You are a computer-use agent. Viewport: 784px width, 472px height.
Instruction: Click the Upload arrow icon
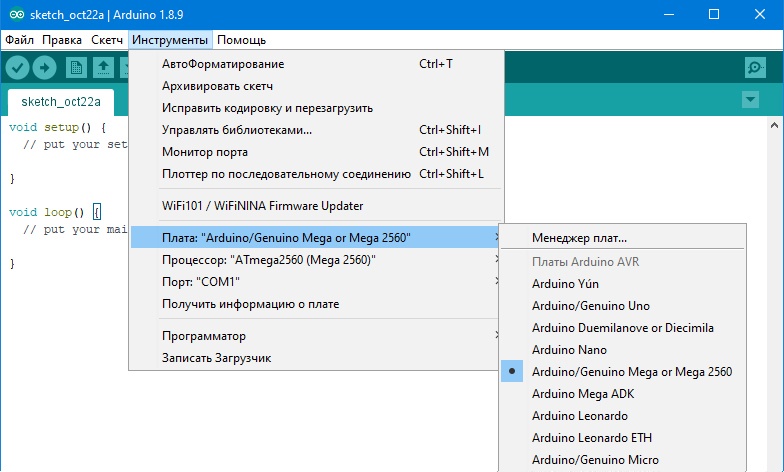[44, 68]
